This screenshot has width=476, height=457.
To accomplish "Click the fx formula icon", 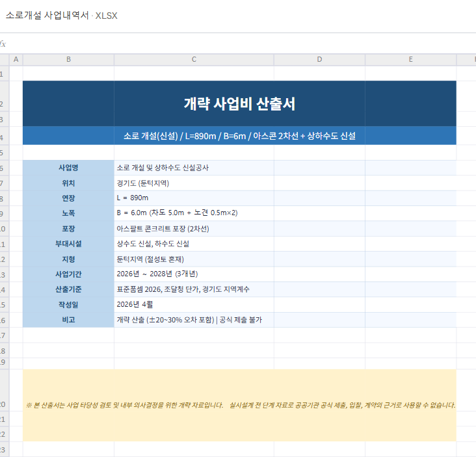I will tap(3, 44).
